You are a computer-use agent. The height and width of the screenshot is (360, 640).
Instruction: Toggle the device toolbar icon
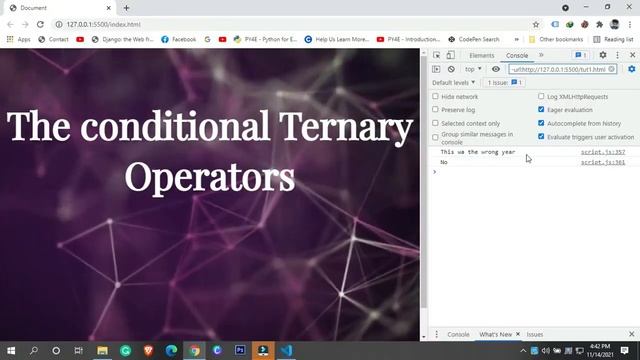(x=450, y=55)
